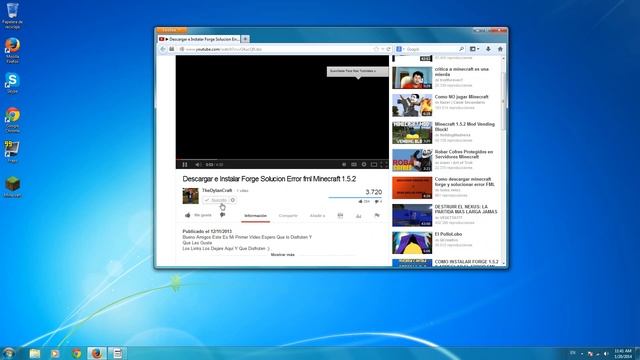Reload the page with the refresh icon
This screenshot has height=360, width=640.
389,49
